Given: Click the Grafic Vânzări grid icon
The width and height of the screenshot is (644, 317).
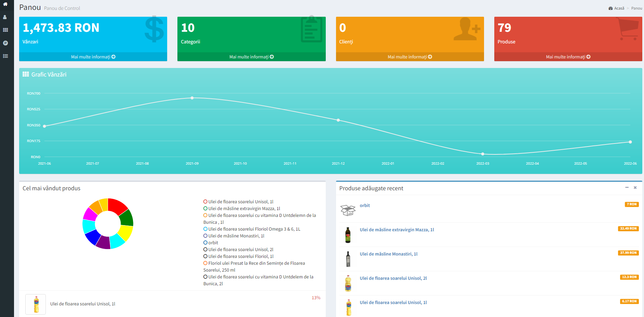Looking at the screenshot, I should 26,74.
